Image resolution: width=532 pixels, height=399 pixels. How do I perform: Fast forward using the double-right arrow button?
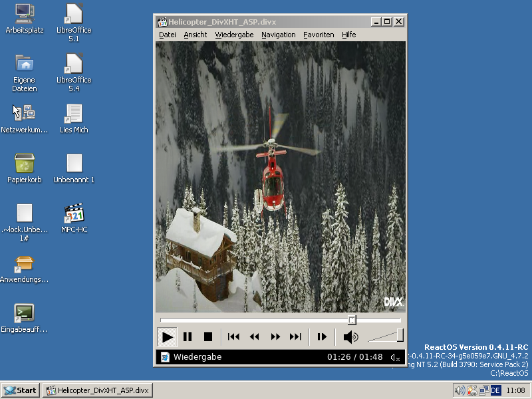click(x=275, y=337)
